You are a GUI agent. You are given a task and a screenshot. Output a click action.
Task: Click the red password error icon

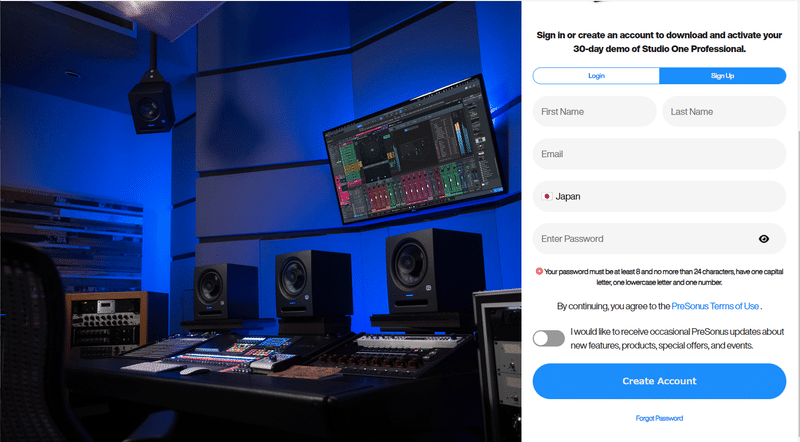(539, 271)
